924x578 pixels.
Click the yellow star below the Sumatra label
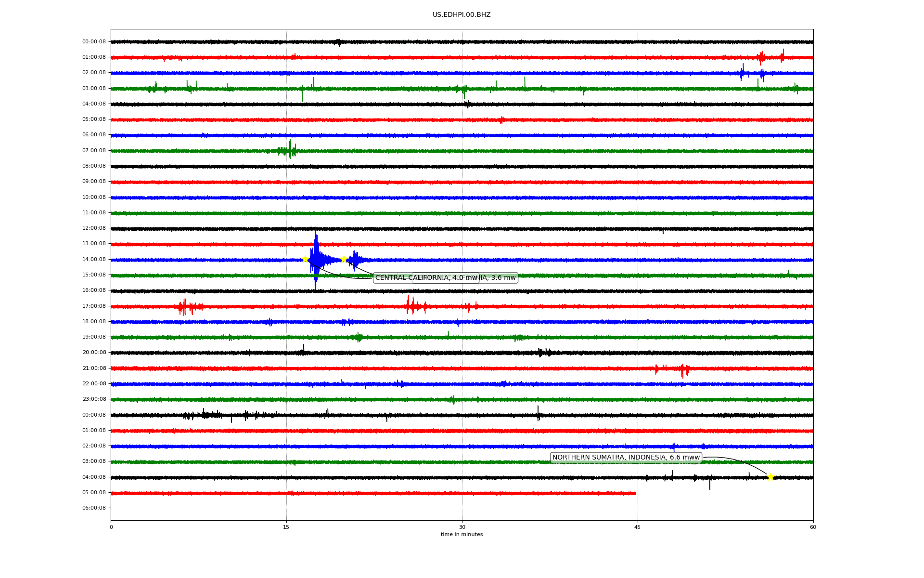coord(770,477)
